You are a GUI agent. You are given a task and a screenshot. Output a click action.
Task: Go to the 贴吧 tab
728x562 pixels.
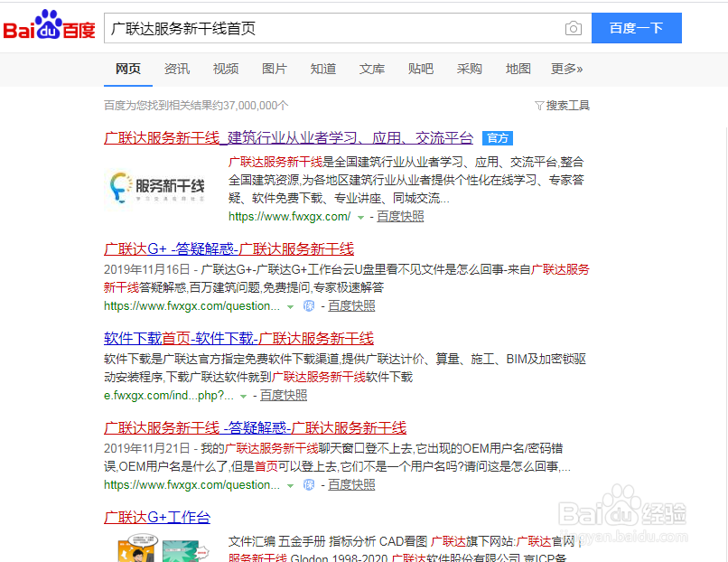pyautogui.click(x=421, y=69)
